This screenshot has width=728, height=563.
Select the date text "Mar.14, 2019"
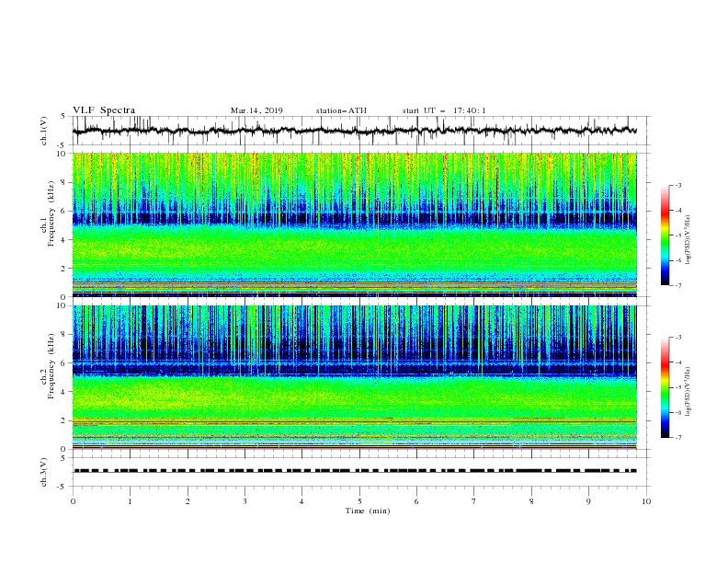(256, 110)
